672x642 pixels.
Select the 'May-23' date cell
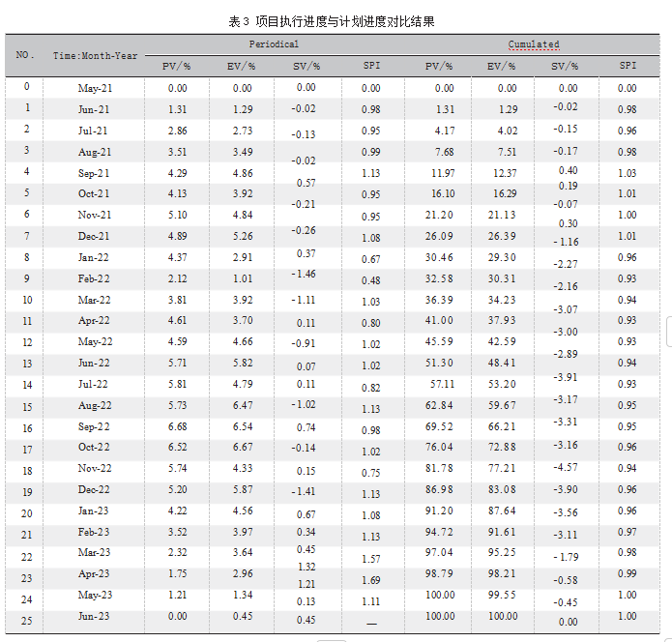click(x=95, y=595)
